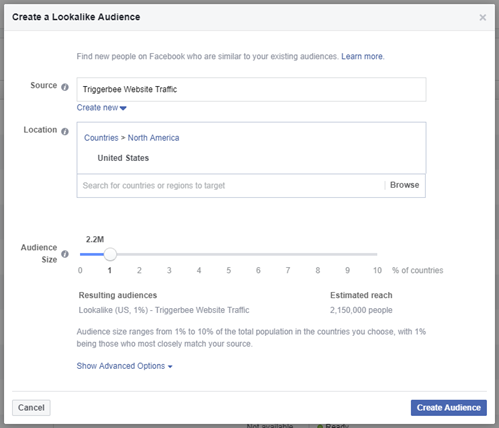
Task: Click the Audience Size info icon
Action: coord(65,254)
